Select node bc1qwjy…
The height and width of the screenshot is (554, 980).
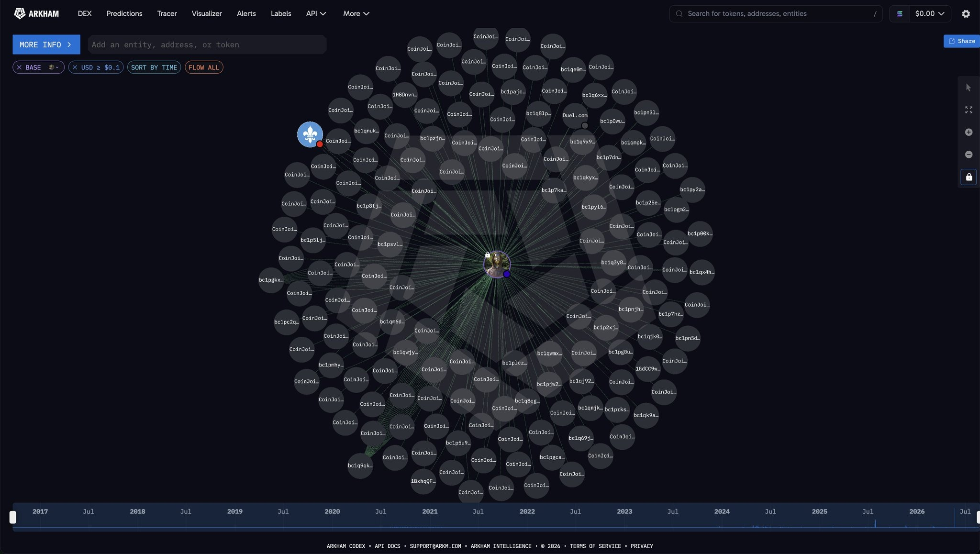pyautogui.click(x=405, y=353)
